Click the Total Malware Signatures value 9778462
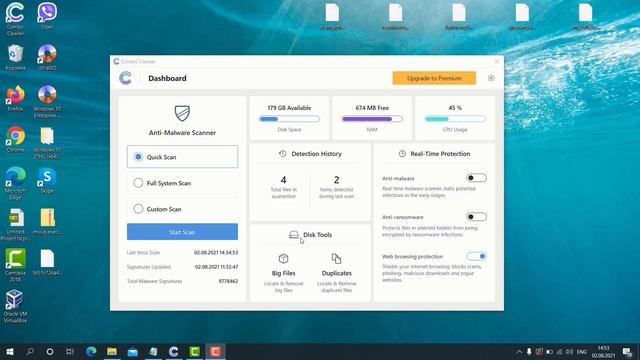Viewport: 640px width, 360px height. pyautogui.click(x=228, y=281)
